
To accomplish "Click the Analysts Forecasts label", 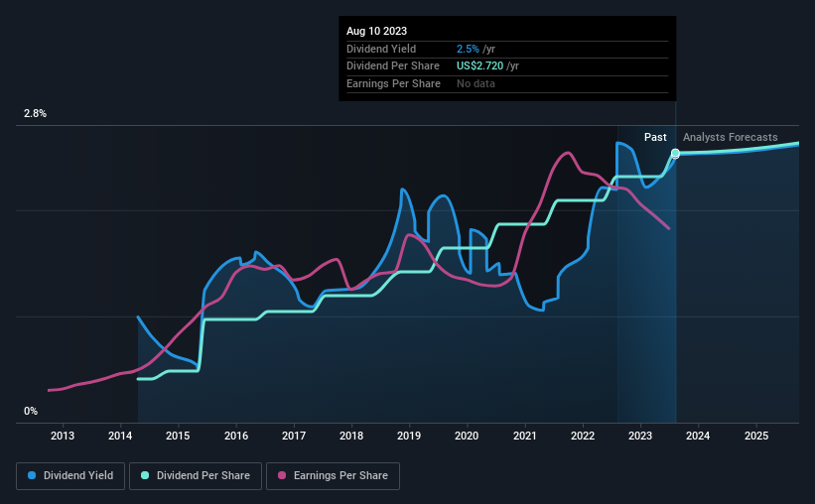I will [x=731, y=137].
